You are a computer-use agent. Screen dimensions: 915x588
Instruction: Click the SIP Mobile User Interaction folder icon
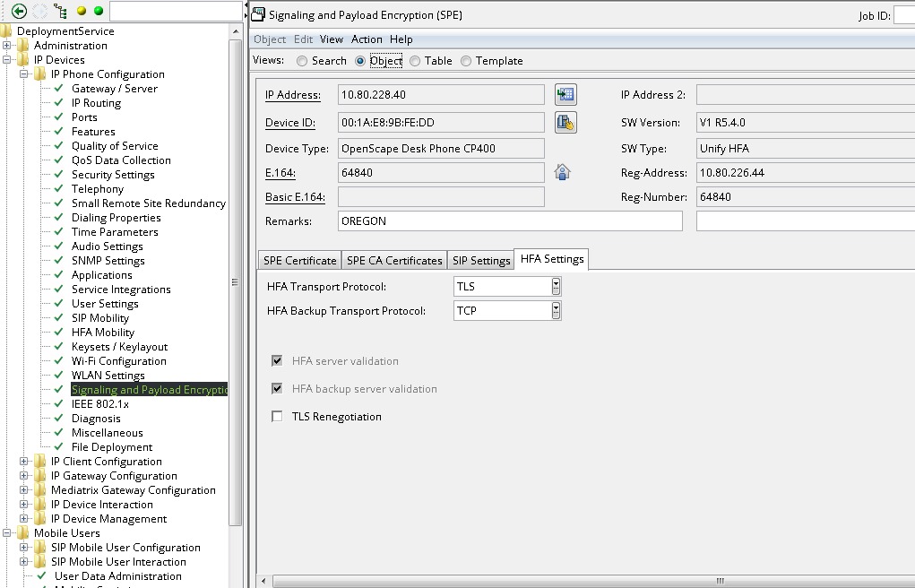click(x=39, y=562)
